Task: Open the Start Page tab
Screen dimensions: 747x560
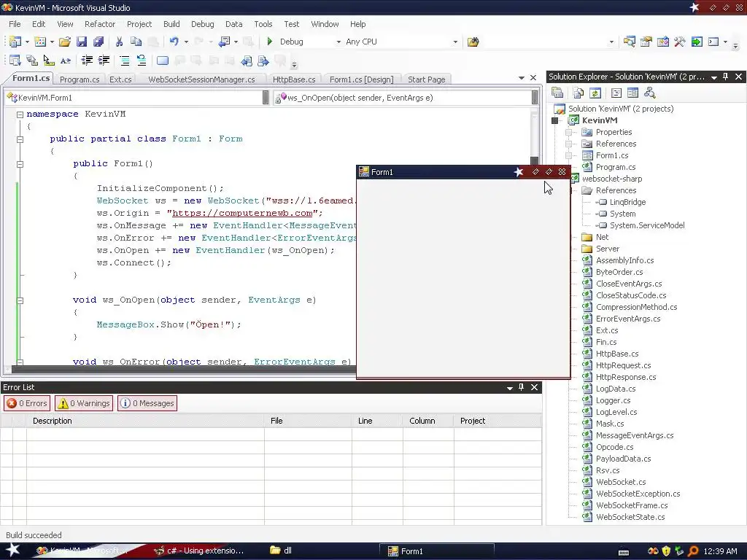Action: (426, 79)
